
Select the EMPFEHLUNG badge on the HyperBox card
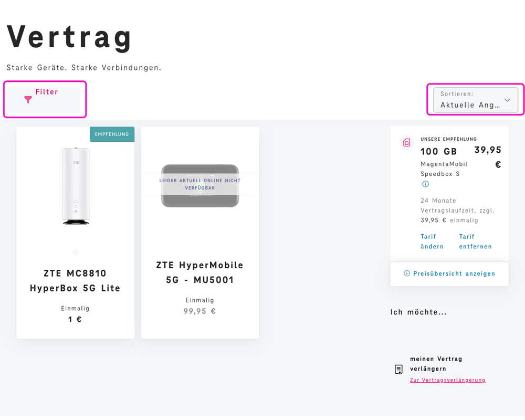pos(112,134)
